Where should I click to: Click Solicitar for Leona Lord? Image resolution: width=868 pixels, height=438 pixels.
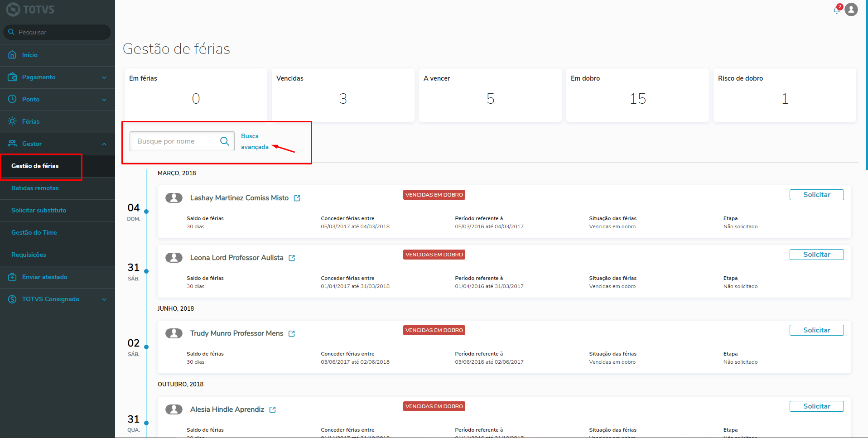(x=816, y=255)
